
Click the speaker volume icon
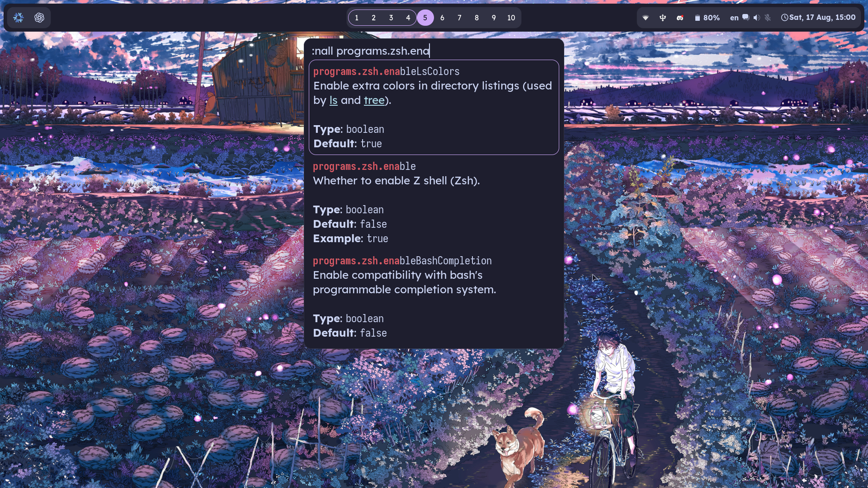point(757,18)
